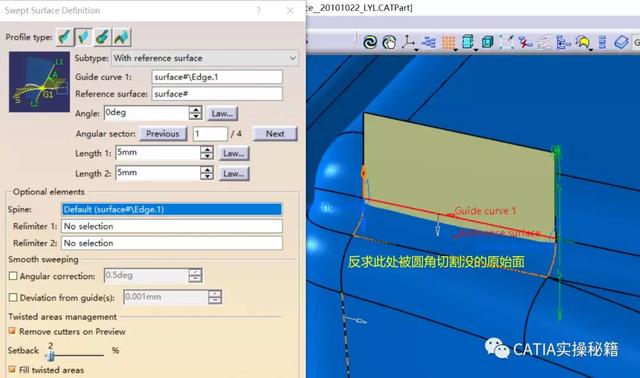Screen dimensions: 640x378
Task: Open the Subtype dropdown 'With reference surface'
Action: pos(205,58)
